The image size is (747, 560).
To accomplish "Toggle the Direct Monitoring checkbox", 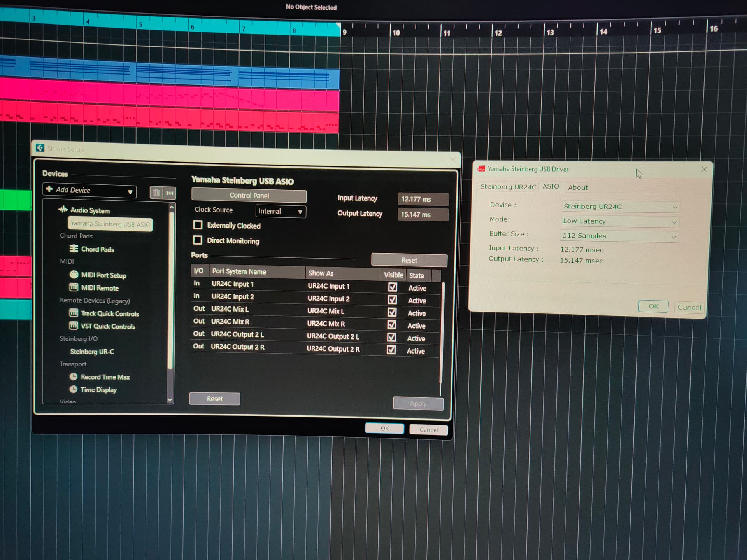I will pyautogui.click(x=198, y=240).
